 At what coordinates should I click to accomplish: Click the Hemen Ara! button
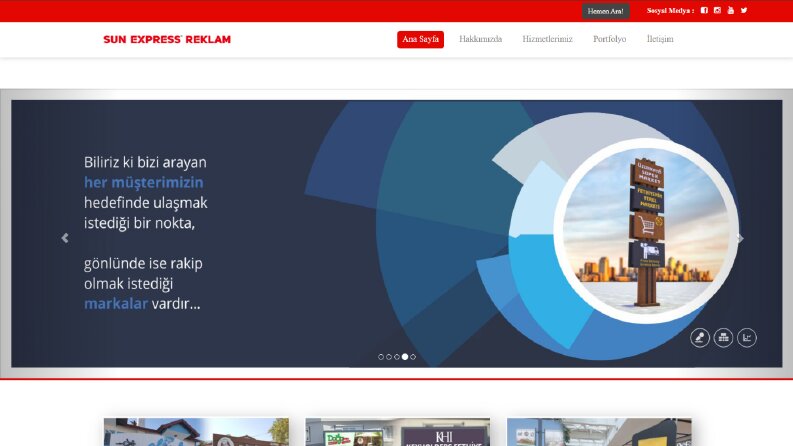(605, 11)
